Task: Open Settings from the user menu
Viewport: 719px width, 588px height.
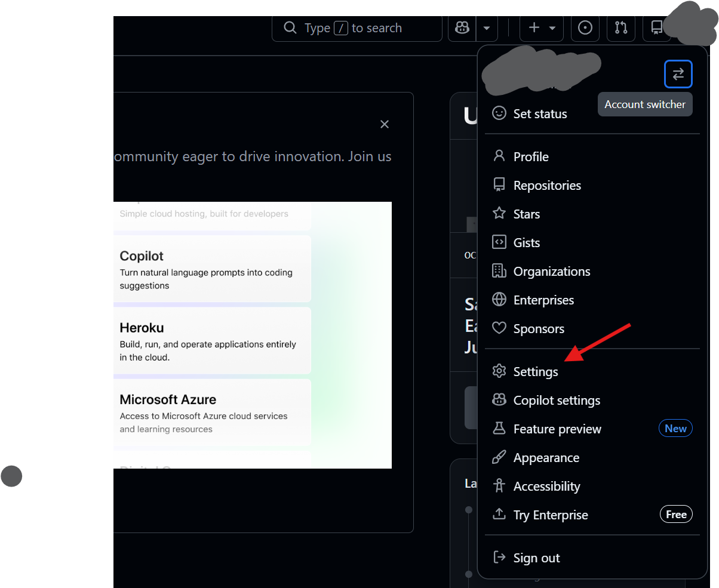Action: (592, 371)
